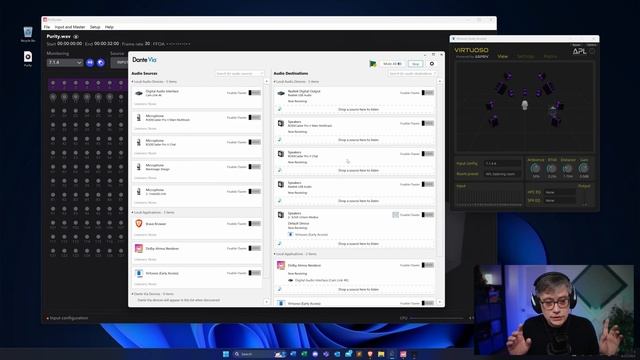Open the Room preset dropdown in Virtuoso

[x=502, y=174]
